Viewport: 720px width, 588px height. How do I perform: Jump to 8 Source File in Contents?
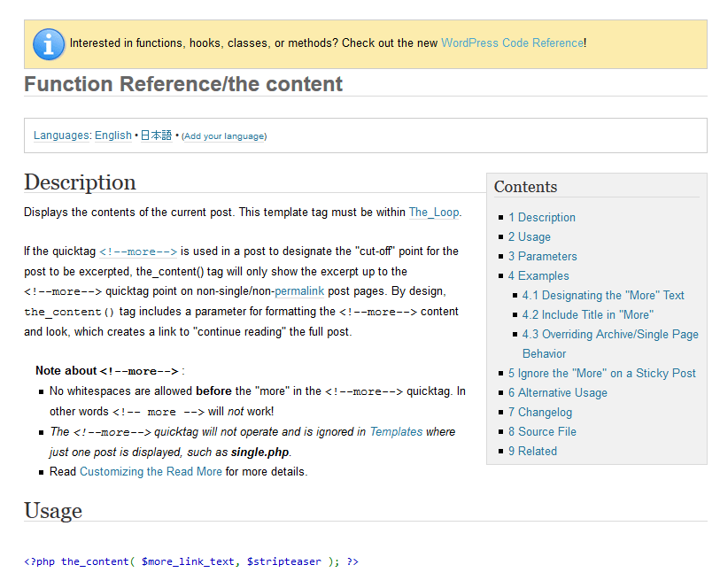point(542,432)
